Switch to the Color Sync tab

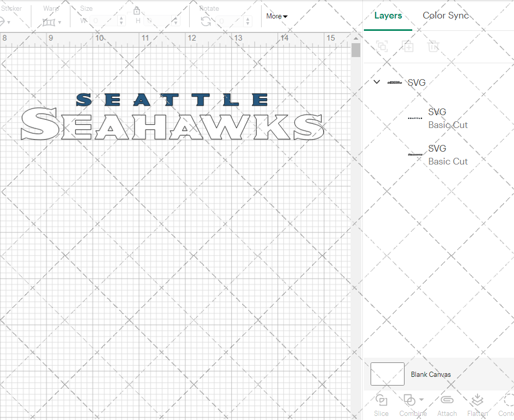(446, 15)
